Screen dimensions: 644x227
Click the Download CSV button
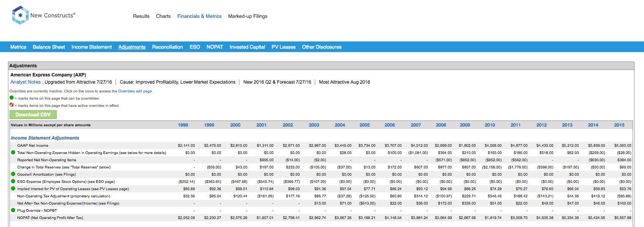click(x=33, y=114)
